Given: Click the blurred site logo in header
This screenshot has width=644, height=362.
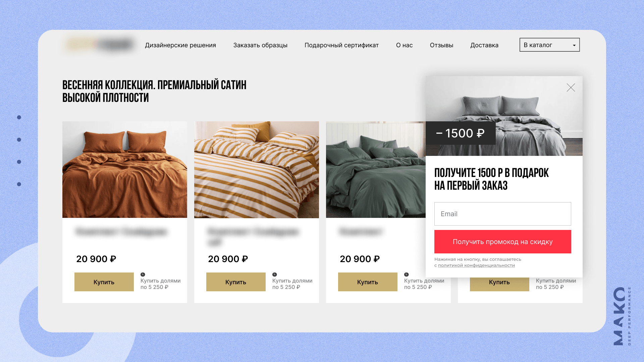Looking at the screenshot, I should (x=100, y=45).
